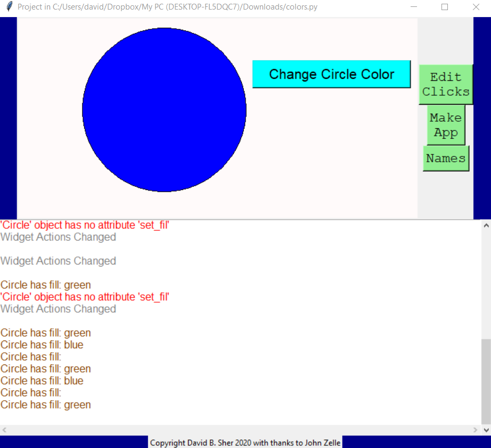491x448 pixels.
Task: Click the vertical scrollbar up arrow
Action: click(486, 225)
